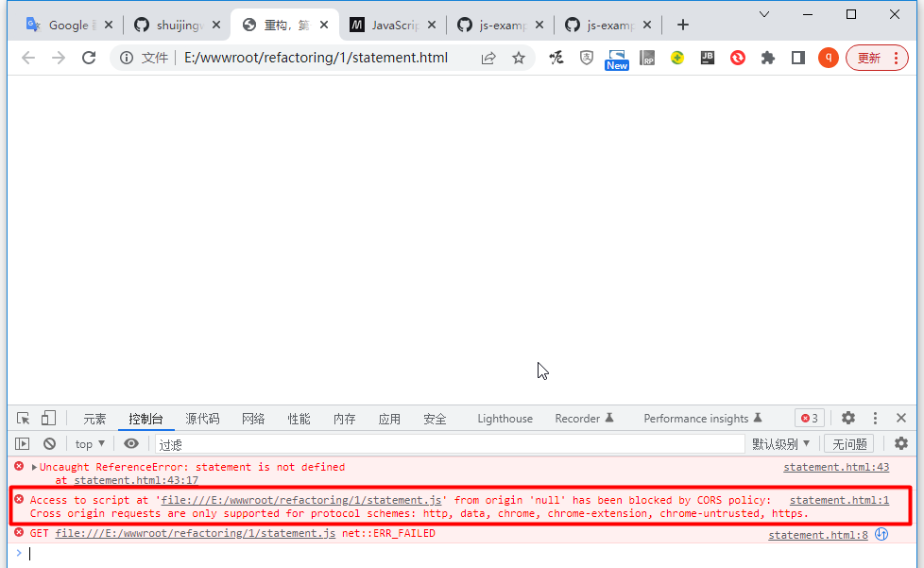Show the console sidebar panel
924x568 pixels.
(x=23, y=443)
